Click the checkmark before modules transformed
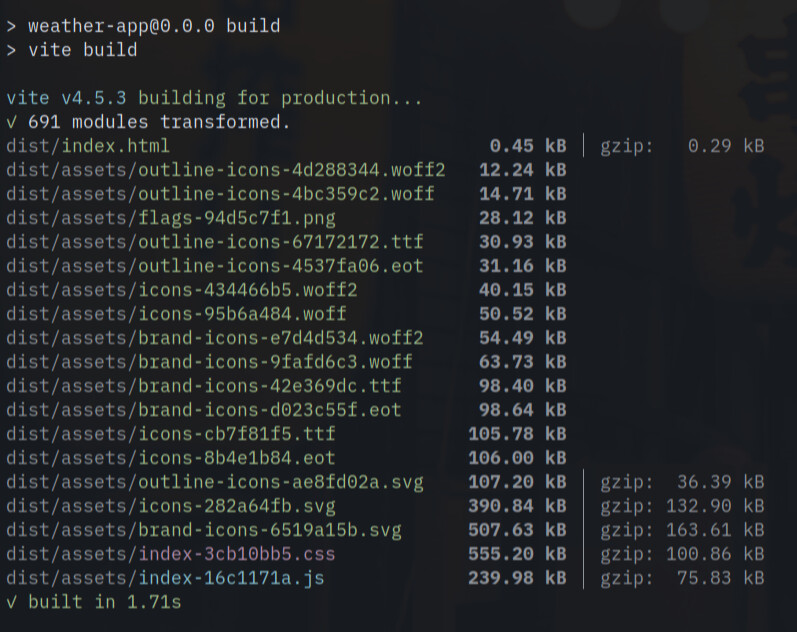The height and width of the screenshot is (632, 797). [x=11, y=123]
